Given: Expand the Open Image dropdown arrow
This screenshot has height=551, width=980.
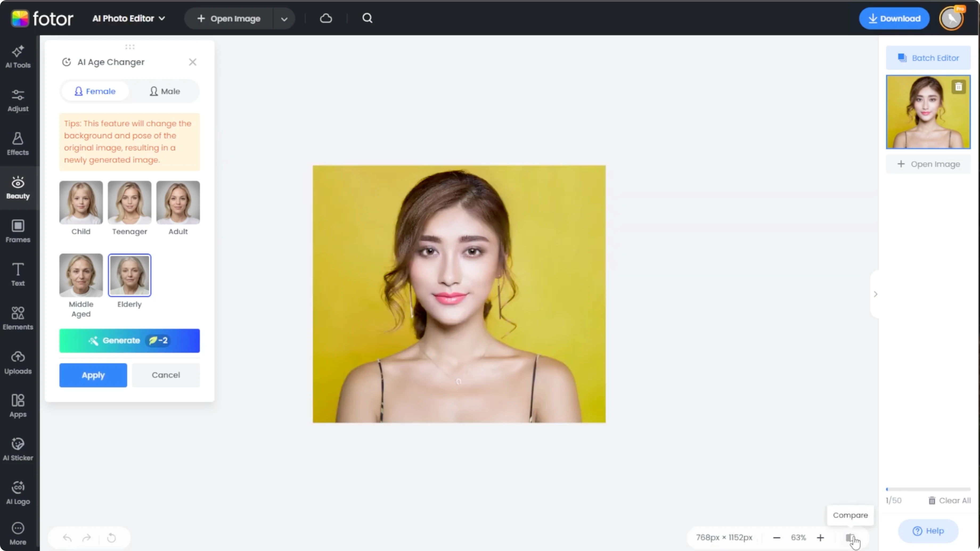Looking at the screenshot, I should click(284, 19).
